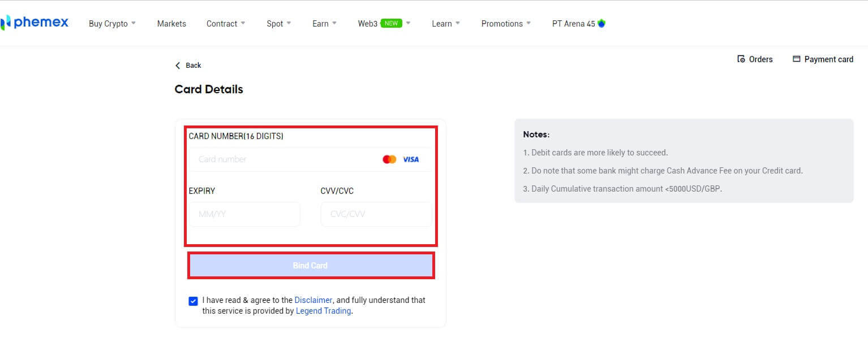Image resolution: width=868 pixels, height=338 pixels.
Task: Expand the Earn dropdown
Action: coord(320,23)
